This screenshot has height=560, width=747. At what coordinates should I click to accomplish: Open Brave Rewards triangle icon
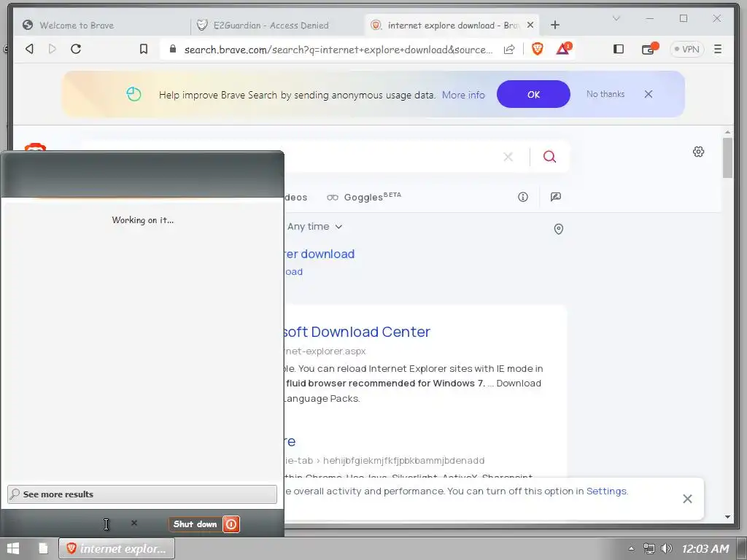click(x=564, y=49)
